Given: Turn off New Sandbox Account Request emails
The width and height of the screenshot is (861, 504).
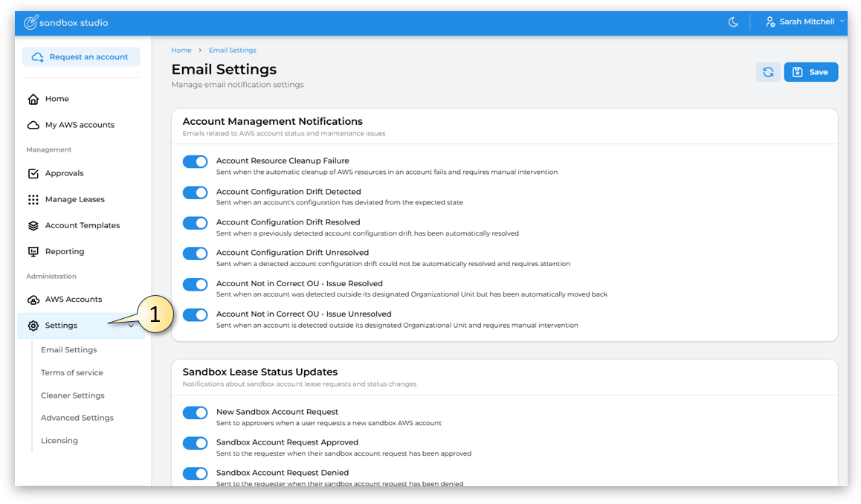Looking at the screenshot, I should coord(196,413).
